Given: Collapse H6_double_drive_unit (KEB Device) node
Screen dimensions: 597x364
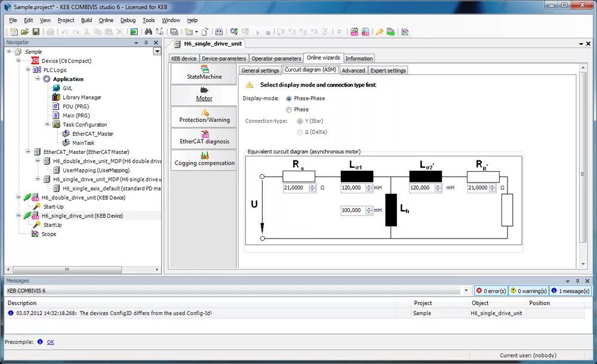Looking at the screenshot, I should (19, 198).
